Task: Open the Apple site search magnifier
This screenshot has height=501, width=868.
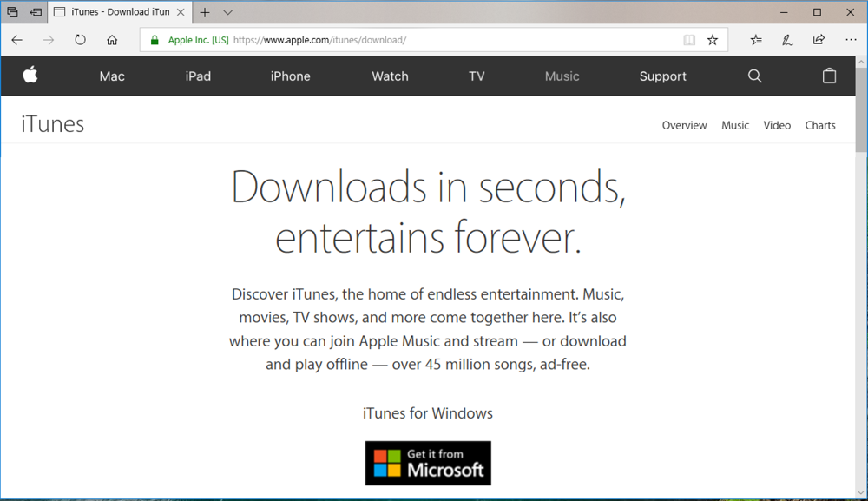Action: point(754,76)
